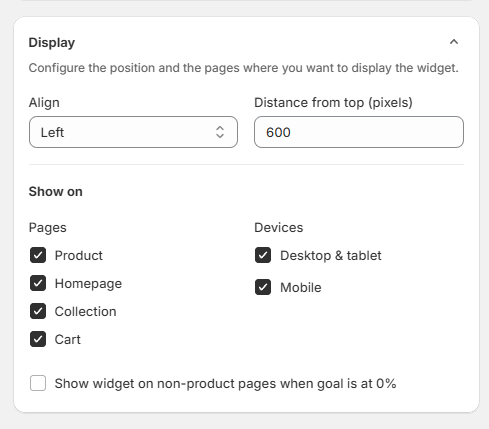489x429 pixels.
Task: Enable show widget when goal at 0% checkbox
Action: pos(38,383)
